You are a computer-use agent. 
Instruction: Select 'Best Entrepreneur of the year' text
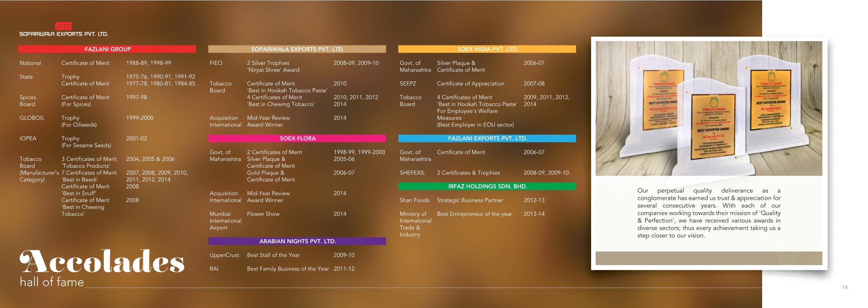click(x=474, y=214)
